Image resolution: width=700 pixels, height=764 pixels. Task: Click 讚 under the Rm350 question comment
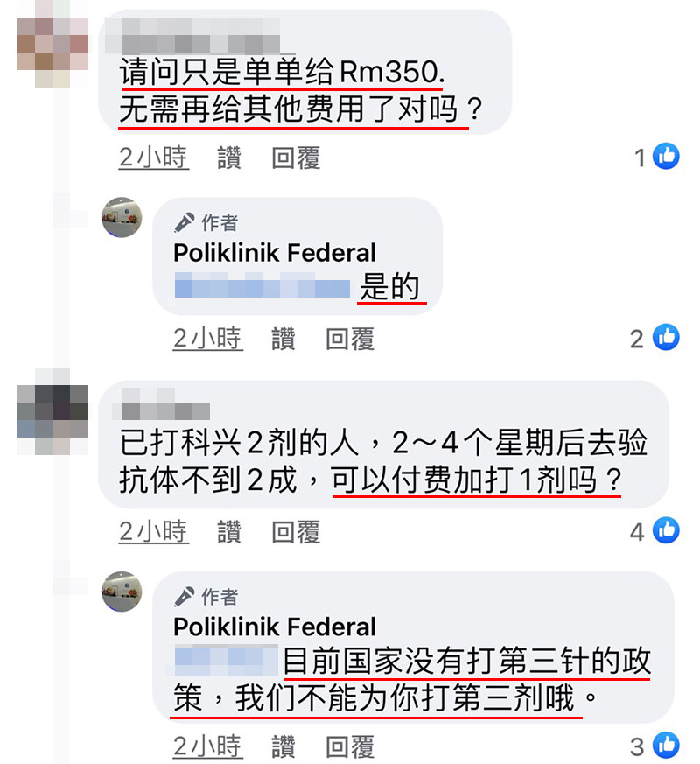coord(229,158)
